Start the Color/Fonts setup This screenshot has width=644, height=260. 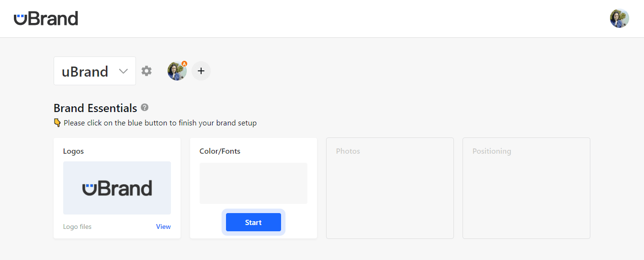tap(253, 222)
